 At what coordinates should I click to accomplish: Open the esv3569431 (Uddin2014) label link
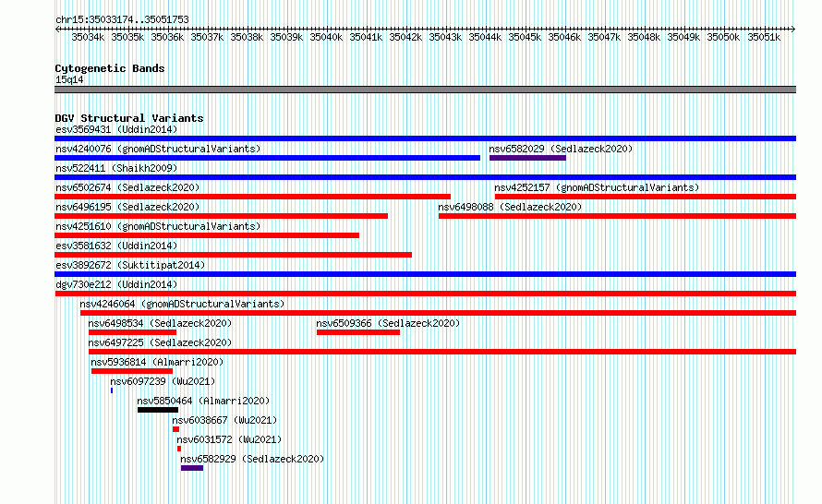(x=116, y=129)
